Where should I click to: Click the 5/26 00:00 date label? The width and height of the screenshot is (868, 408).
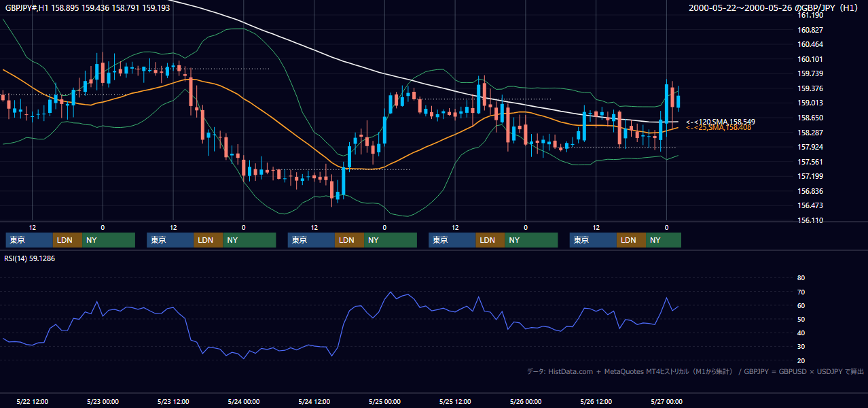click(x=525, y=402)
